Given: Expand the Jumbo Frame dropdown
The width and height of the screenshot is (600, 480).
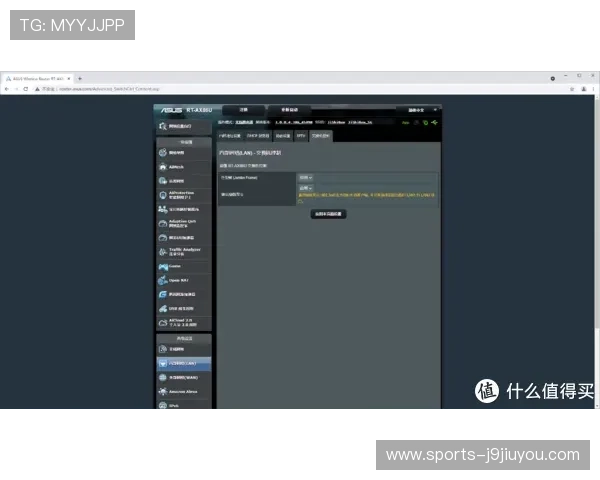Looking at the screenshot, I should pos(304,177).
